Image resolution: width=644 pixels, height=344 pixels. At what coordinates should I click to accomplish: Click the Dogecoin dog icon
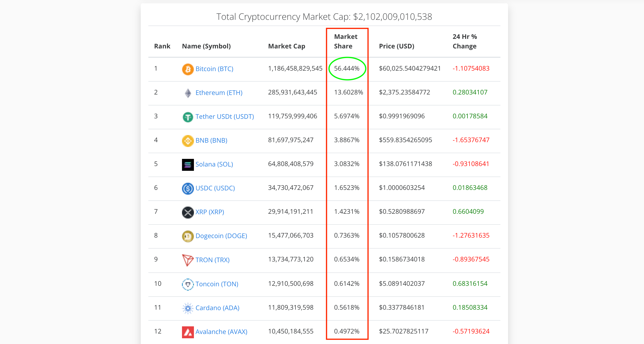click(x=188, y=236)
